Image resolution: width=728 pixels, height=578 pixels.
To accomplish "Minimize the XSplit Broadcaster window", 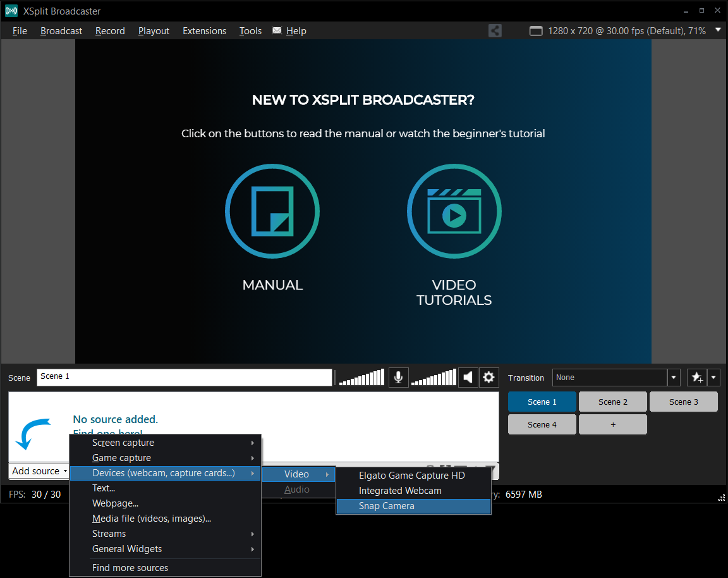I will (x=686, y=11).
